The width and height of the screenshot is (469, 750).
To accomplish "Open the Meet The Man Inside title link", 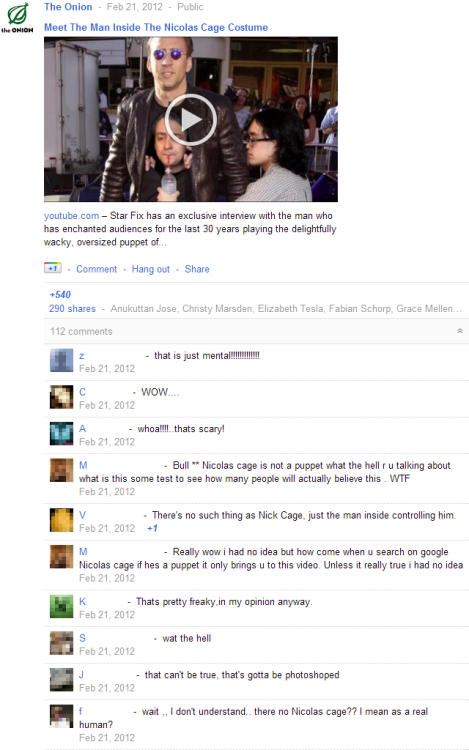I will [156, 27].
